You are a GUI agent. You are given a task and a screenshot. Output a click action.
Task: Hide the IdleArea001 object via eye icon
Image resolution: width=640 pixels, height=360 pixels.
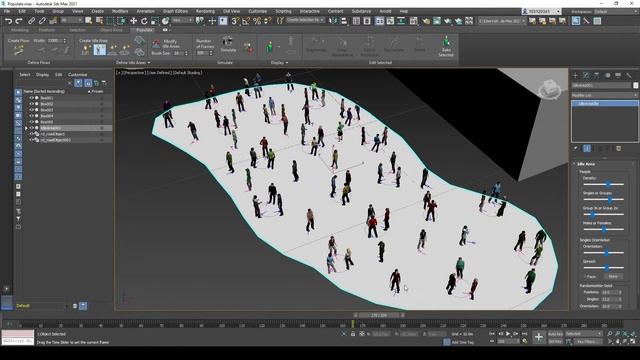[31, 128]
